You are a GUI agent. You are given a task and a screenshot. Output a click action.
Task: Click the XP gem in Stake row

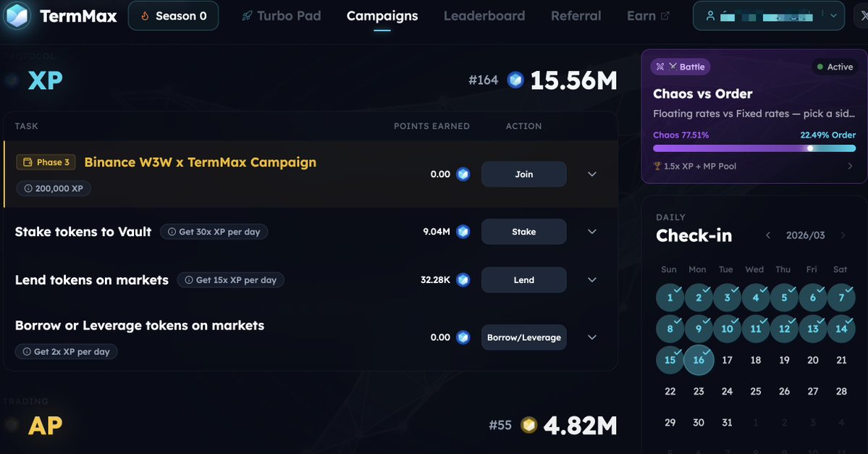[x=463, y=232]
